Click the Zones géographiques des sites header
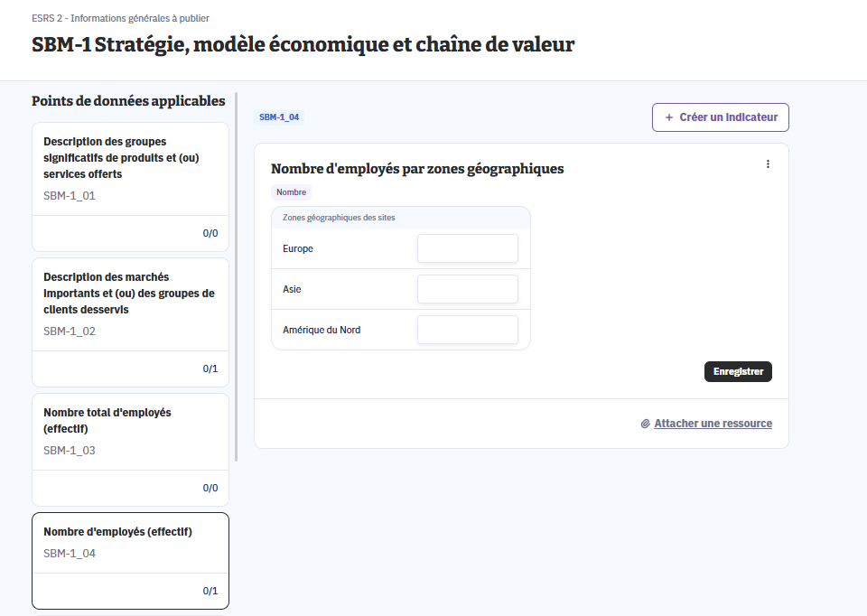 point(339,218)
